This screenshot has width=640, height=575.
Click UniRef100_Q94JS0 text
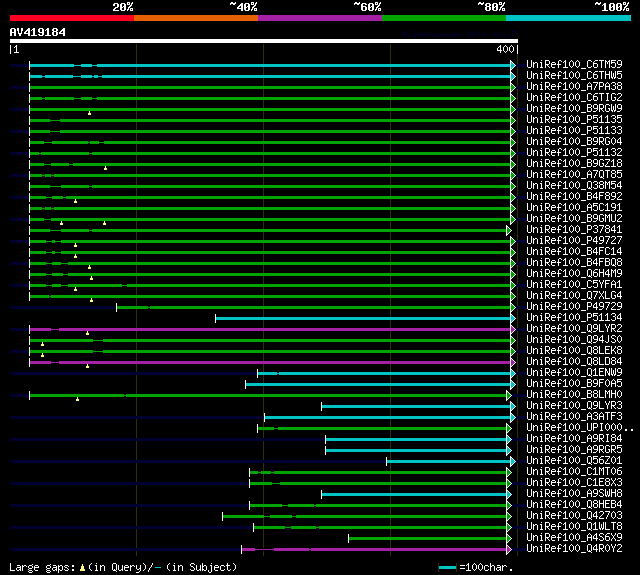pos(574,340)
